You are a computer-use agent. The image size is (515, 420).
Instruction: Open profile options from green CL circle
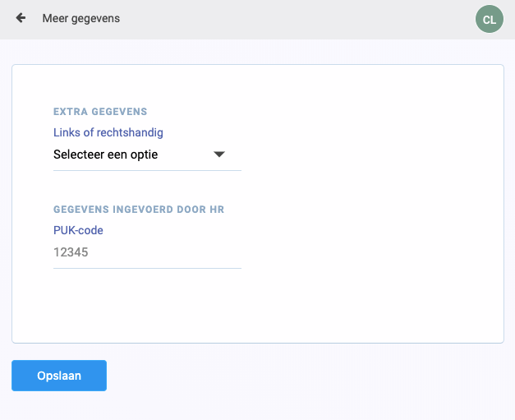[489, 19]
